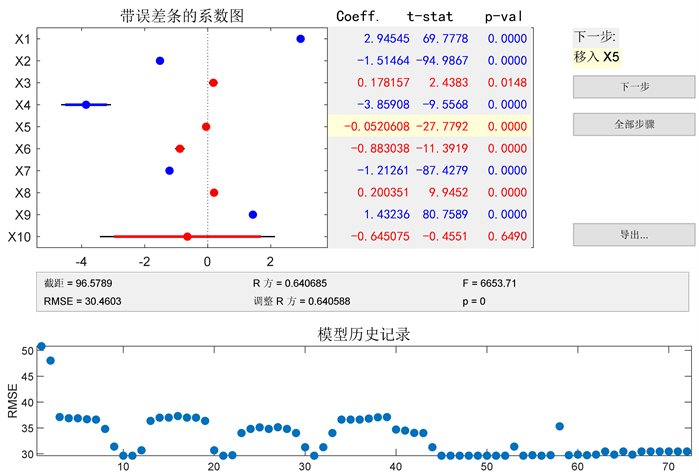699x475 pixels.
Task: Open the 导出... export button
Action: coord(633,235)
